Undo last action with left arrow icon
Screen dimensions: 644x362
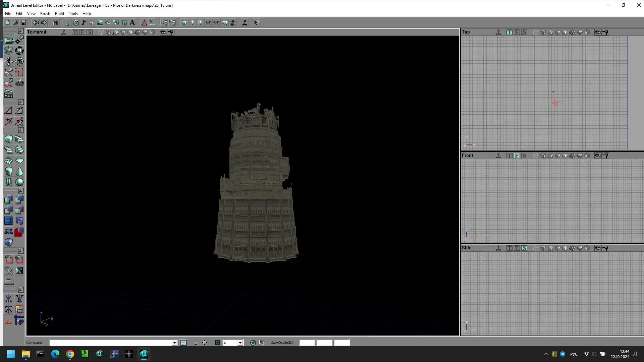pos(35,22)
